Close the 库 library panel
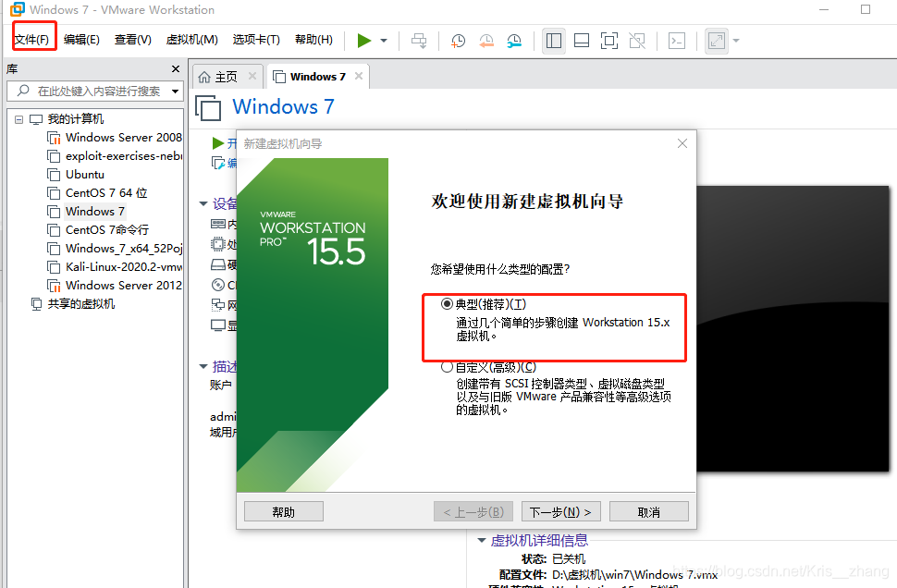 [x=176, y=68]
